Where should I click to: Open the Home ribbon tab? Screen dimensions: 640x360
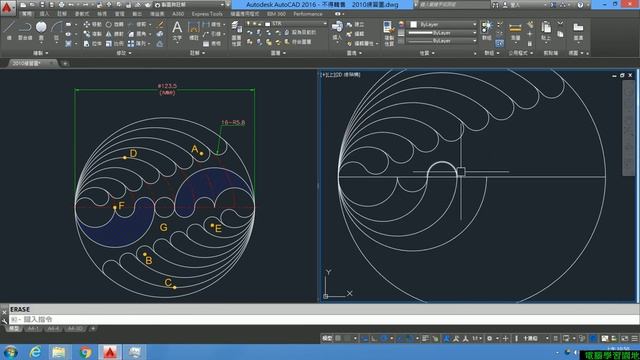pos(27,14)
